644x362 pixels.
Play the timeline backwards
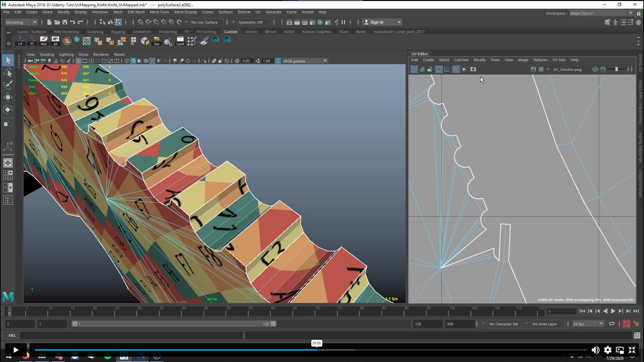tap(605, 311)
